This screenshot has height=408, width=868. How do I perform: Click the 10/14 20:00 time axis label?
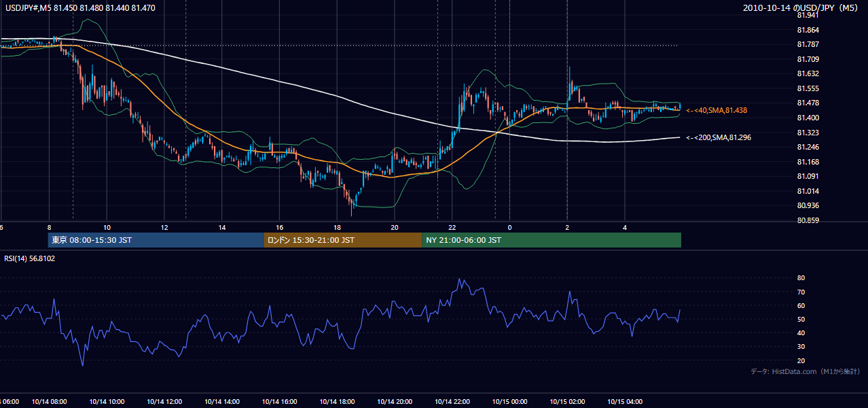click(x=395, y=402)
